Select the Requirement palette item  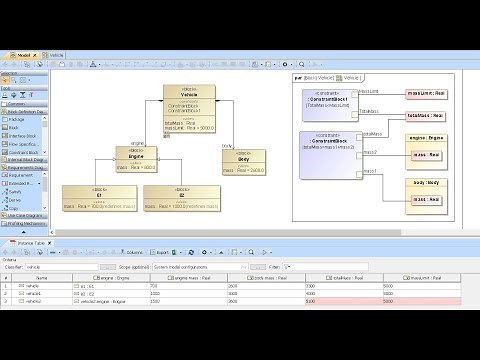coord(17,175)
